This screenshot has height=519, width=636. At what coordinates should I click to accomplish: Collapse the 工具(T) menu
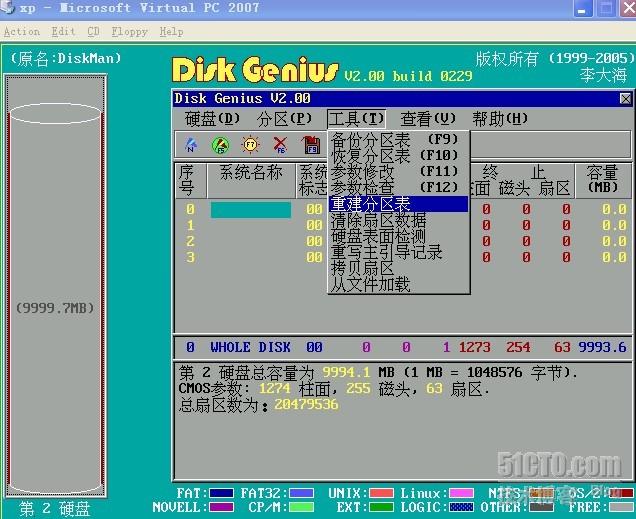[x=356, y=119]
